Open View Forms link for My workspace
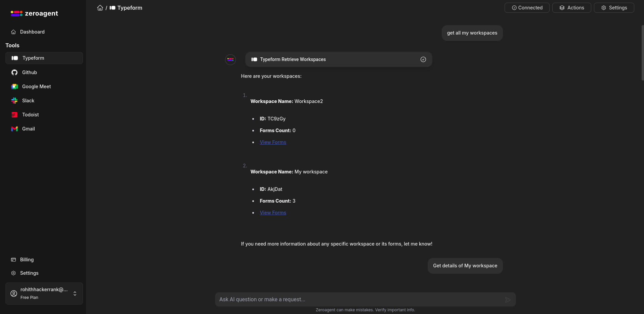This screenshot has width=644, height=314. pyautogui.click(x=273, y=213)
